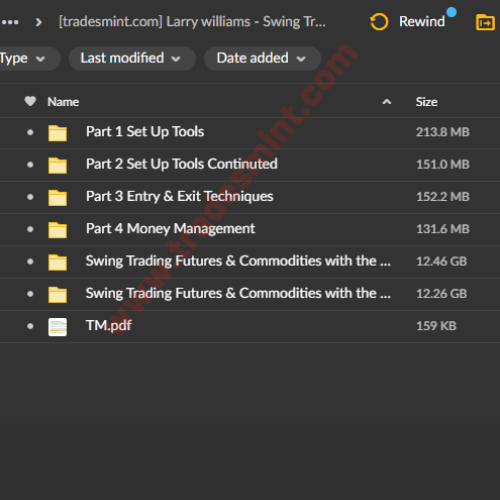Image resolution: width=500 pixels, height=500 pixels.
Task: Click folder icon of the 12.46 GB Swing Trading row
Action: coord(57,263)
